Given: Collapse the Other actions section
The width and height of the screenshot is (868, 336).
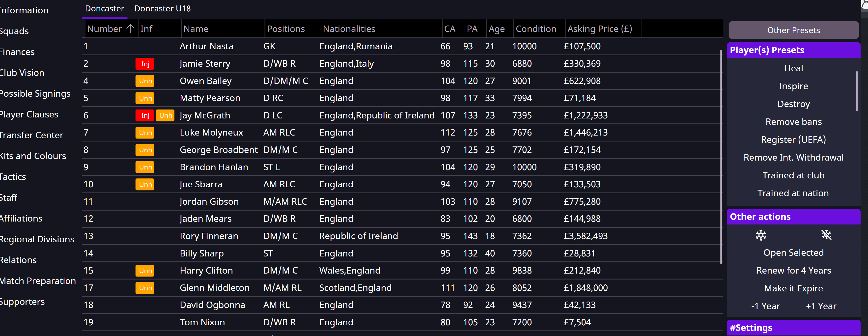Looking at the screenshot, I should pyautogui.click(x=793, y=216).
